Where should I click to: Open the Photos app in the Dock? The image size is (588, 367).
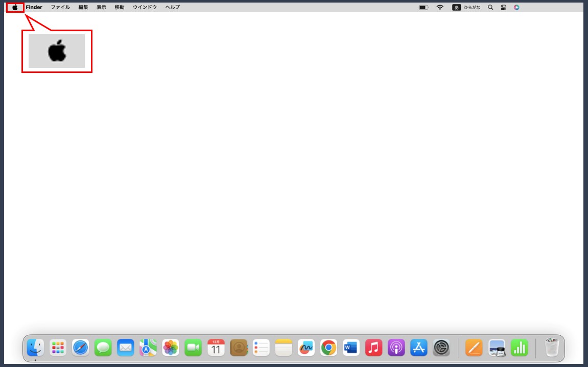[171, 348]
